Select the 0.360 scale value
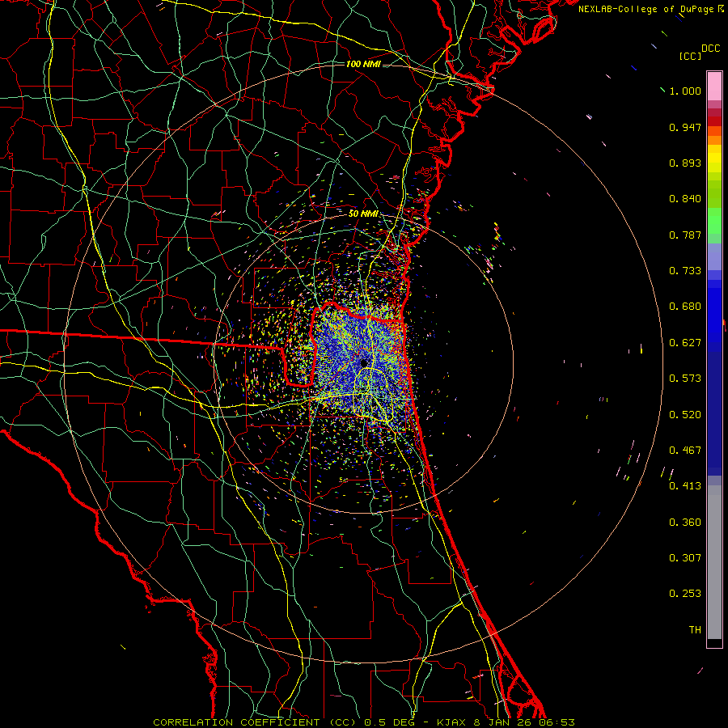This screenshot has height=728, width=728. click(685, 523)
